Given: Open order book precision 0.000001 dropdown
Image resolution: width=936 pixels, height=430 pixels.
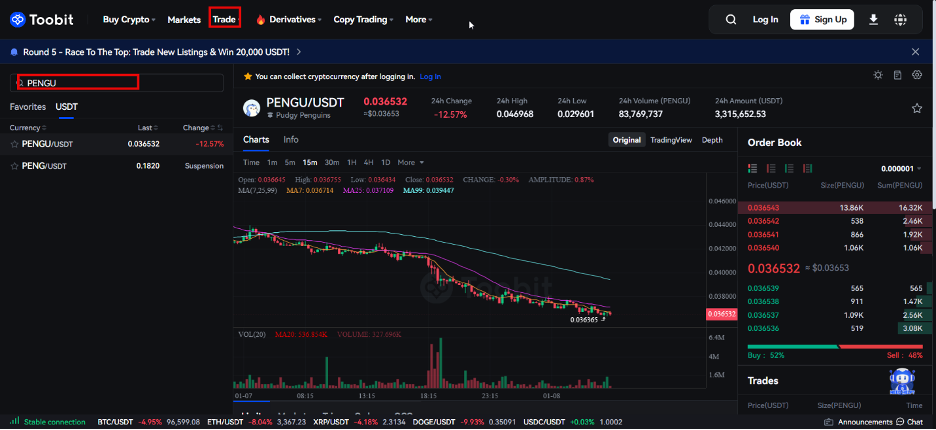Looking at the screenshot, I should click(x=903, y=169).
